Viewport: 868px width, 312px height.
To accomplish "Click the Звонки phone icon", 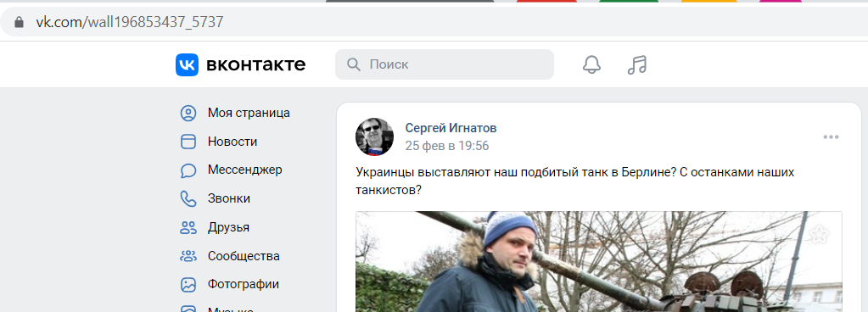I will tap(188, 198).
